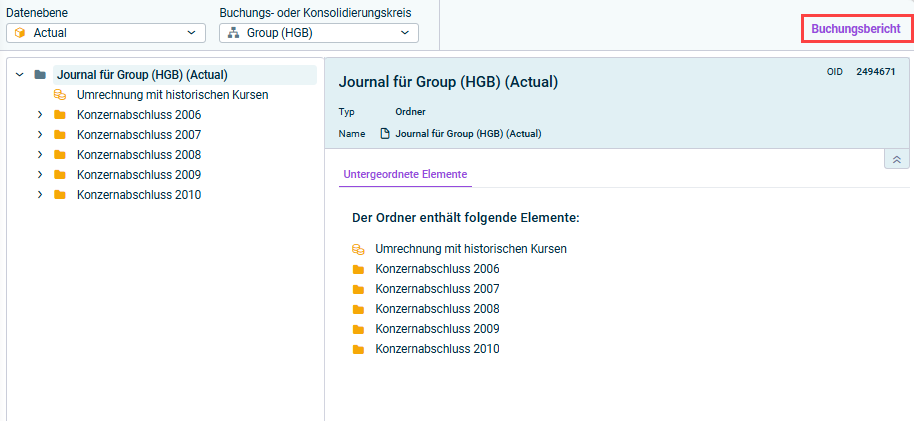Open the Datenebene Actual dropdown
Image resolution: width=914 pixels, height=421 pixels.
(x=105, y=33)
